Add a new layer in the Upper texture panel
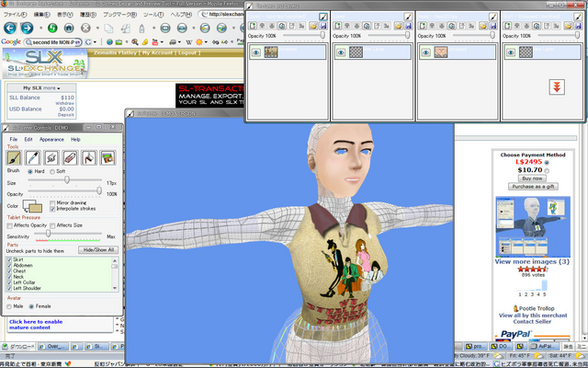Viewport: 588px width, 368px height. (253, 26)
